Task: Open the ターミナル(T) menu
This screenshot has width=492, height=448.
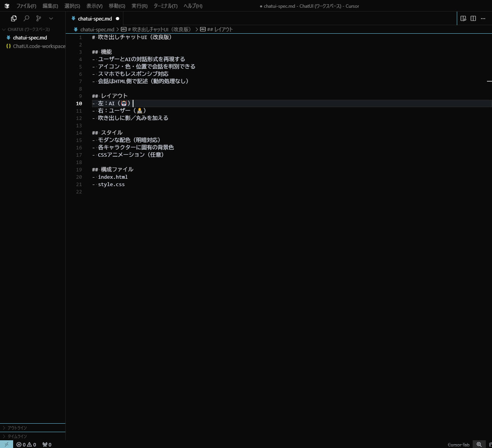Action: 165,6
